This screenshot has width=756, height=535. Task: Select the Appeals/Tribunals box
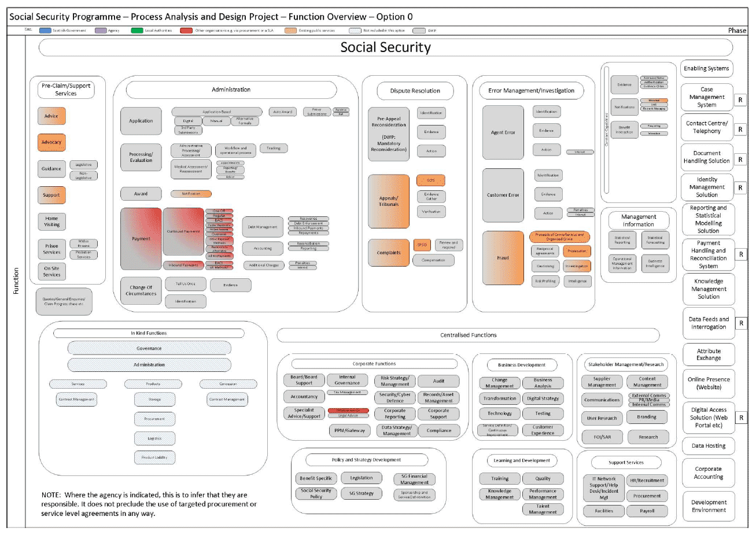(389, 201)
